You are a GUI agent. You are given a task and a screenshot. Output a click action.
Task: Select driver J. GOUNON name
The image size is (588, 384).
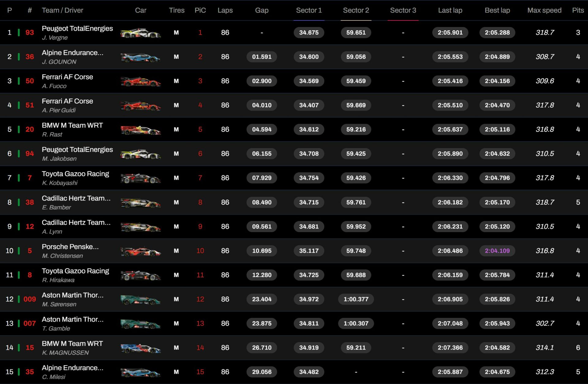click(x=59, y=62)
